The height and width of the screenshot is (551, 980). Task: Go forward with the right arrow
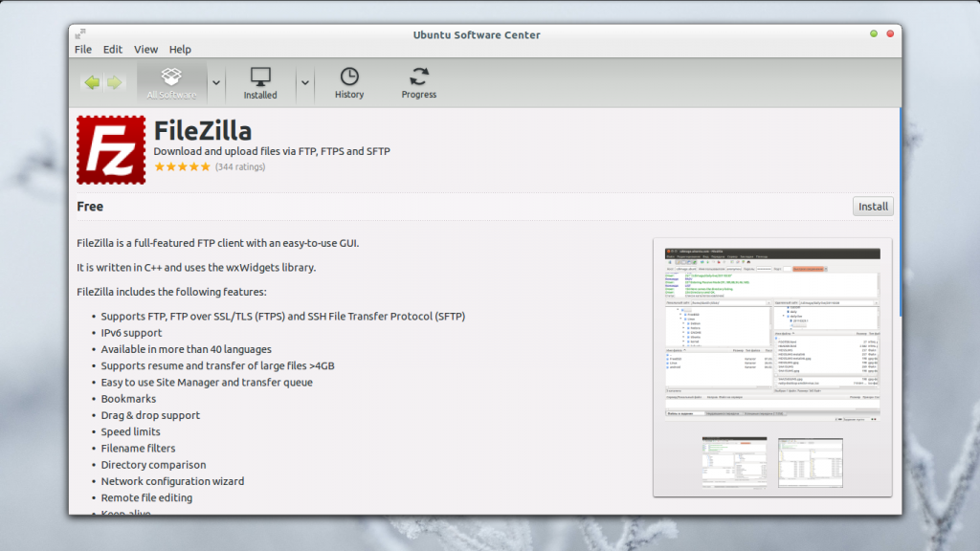click(115, 83)
